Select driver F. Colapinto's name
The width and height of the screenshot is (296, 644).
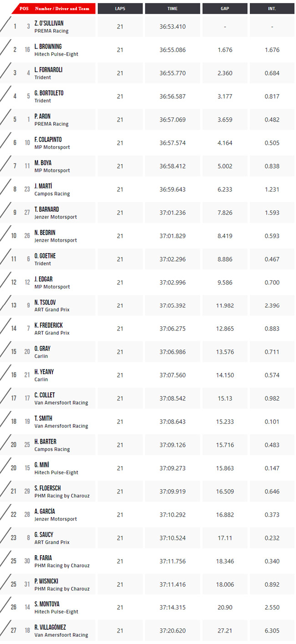pos(48,139)
